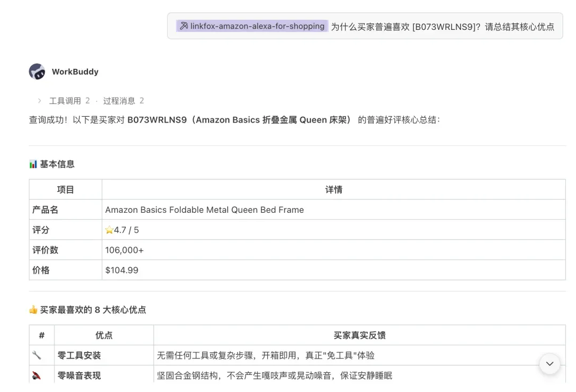Image resolution: width=576 pixels, height=392 pixels.
Task: Click the 评价数 row label
Action: pyautogui.click(x=45, y=250)
